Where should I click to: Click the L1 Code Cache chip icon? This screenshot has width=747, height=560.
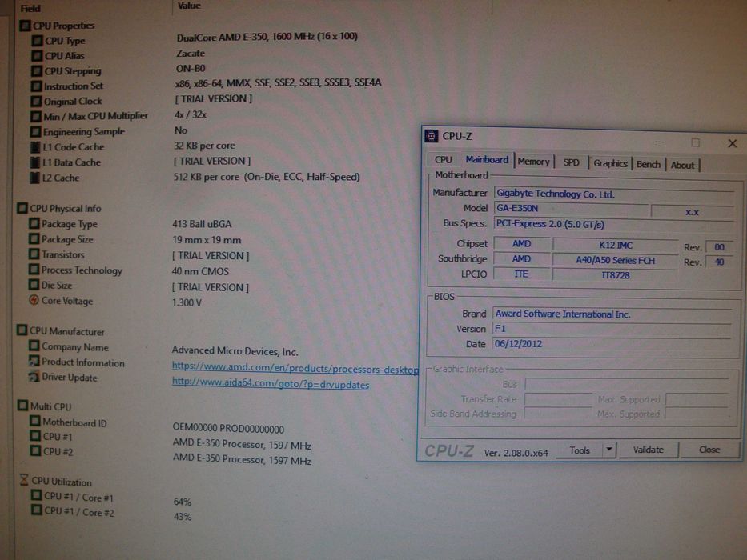click(35, 147)
